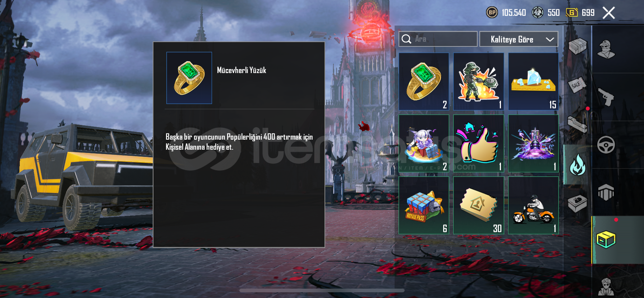Select the Royale Pass crate item
Viewport: 644px width, 298px height.
pyautogui.click(x=424, y=206)
